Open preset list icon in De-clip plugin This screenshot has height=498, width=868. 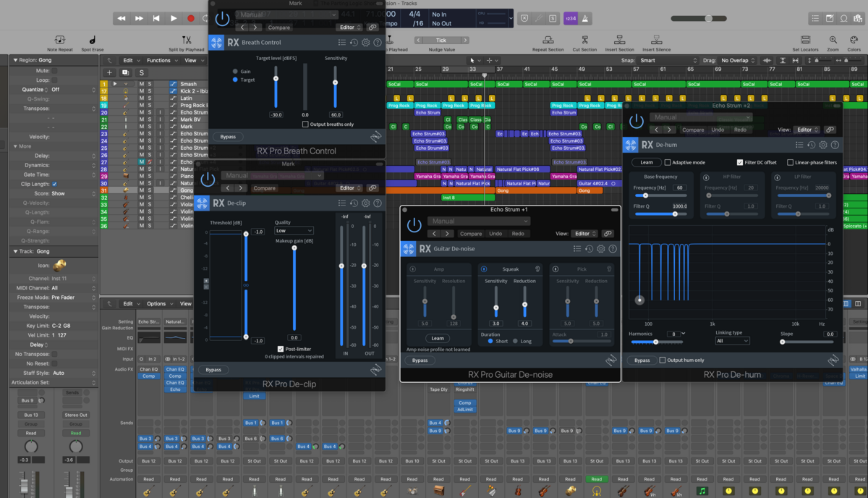(x=342, y=203)
